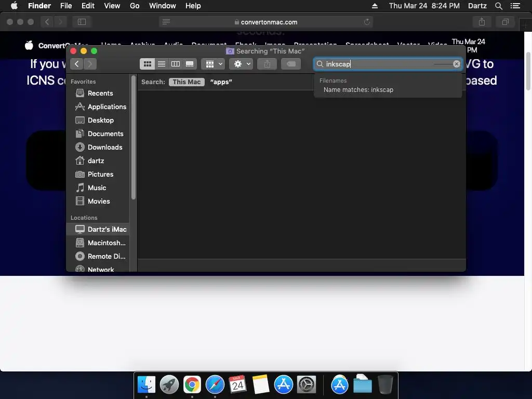532x399 pixels.
Task: Click in the Finder search field
Action: [x=388, y=64]
